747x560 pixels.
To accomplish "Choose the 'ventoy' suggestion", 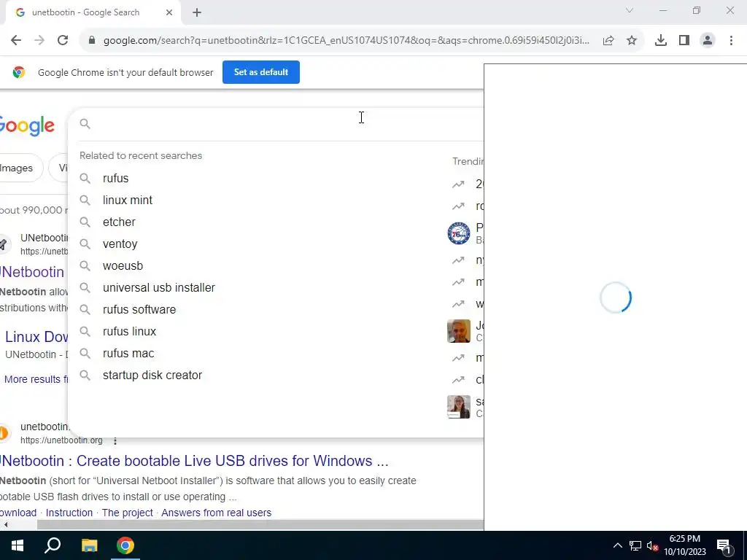I will tap(120, 244).
